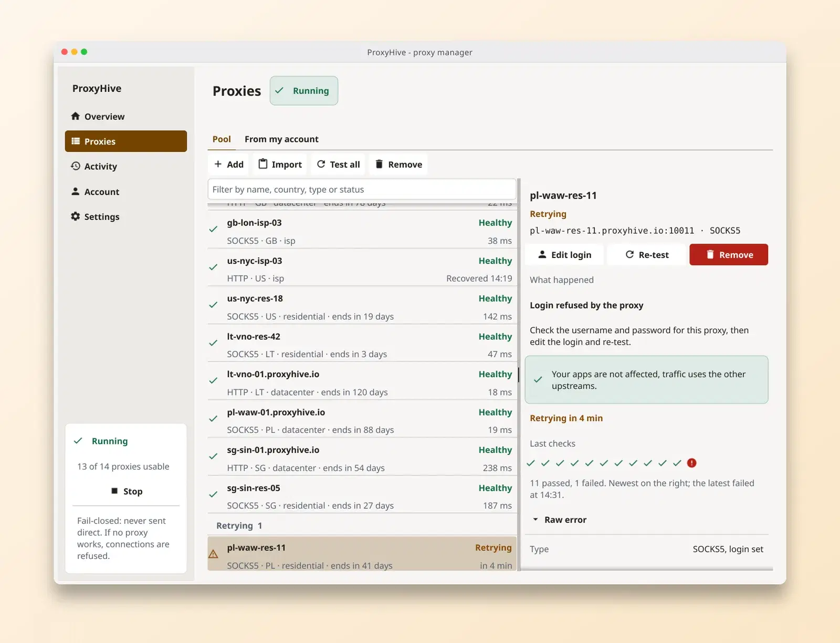Select the gb-lon-isp-03 proxy row

[x=362, y=230]
